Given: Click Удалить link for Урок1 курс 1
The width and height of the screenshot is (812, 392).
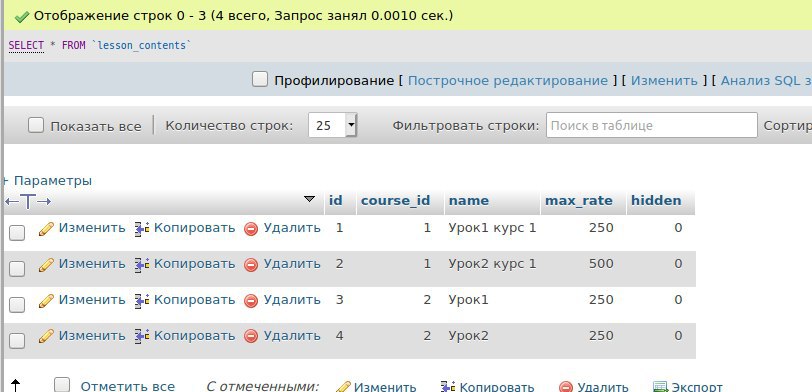Looking at the screenshot, I should click(292, 228).
